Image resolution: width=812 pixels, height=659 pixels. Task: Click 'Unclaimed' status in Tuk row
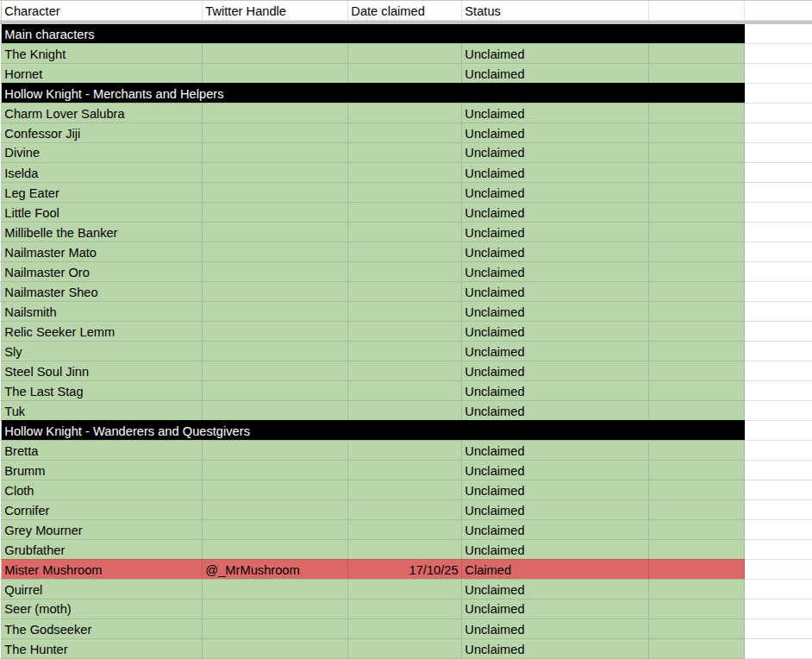[555, 411]
